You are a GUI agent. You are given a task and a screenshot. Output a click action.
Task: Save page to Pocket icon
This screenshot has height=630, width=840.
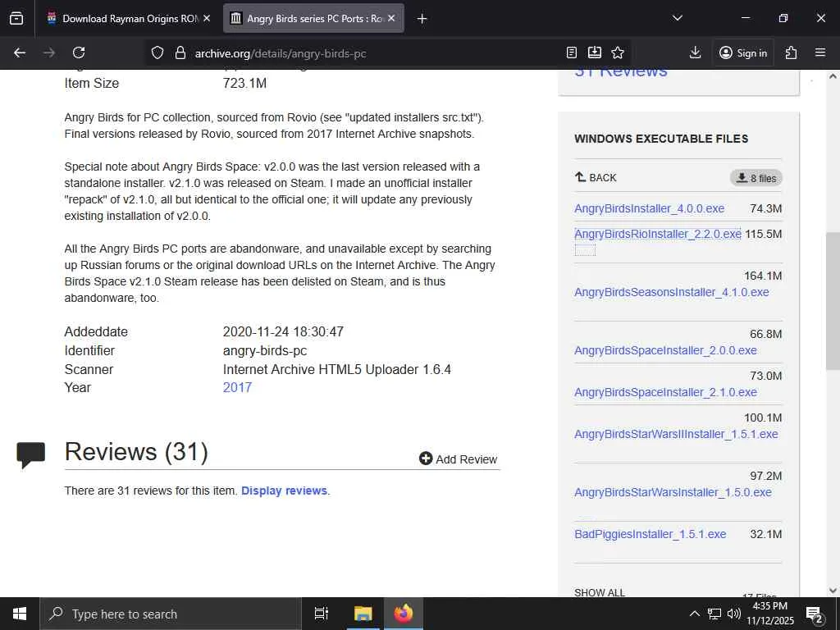(595, 52)
